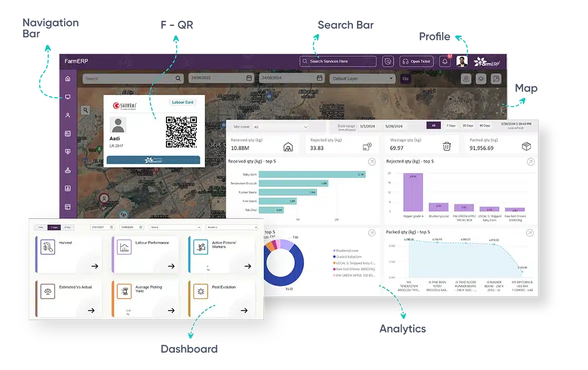Click the map location pin button
588x370 pixels.
466,79
